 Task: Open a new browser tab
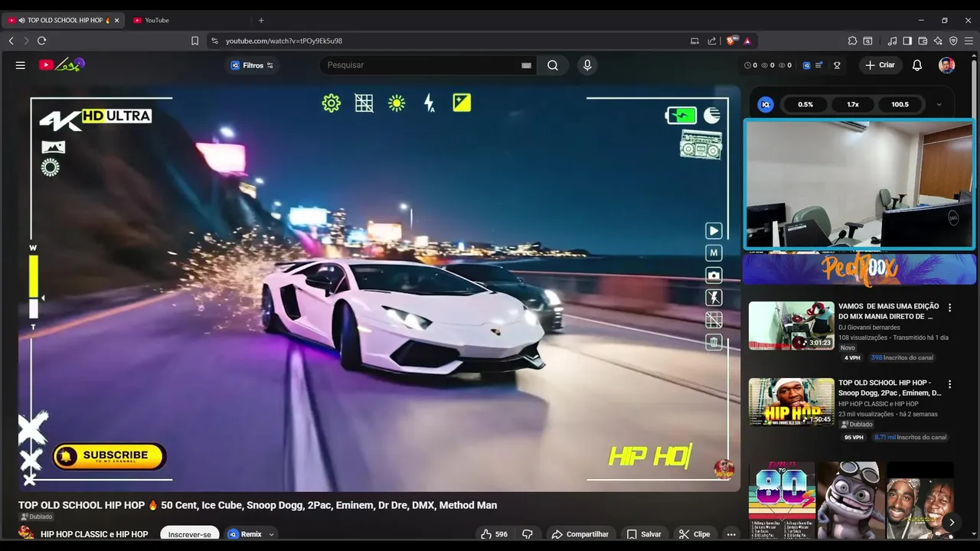tap(261, 20)
